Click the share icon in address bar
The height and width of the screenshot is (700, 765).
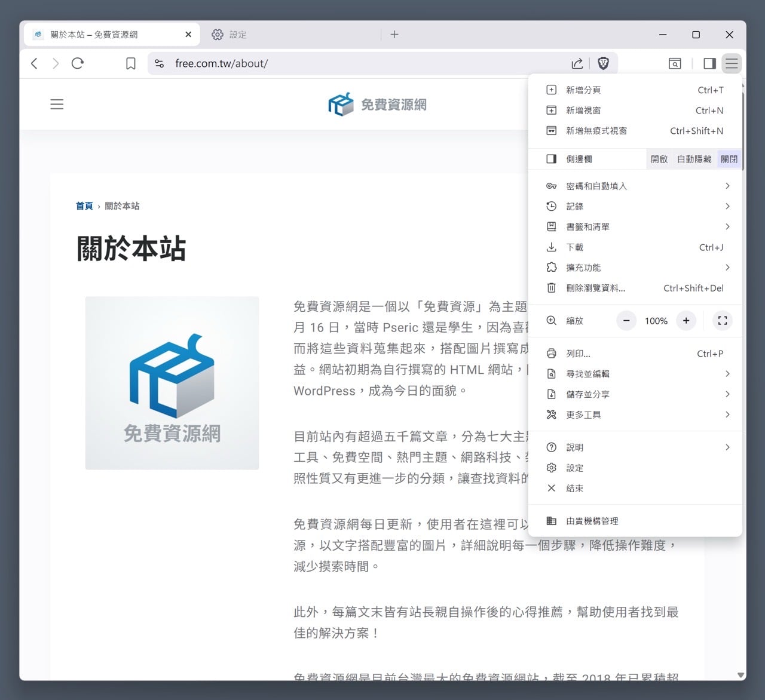click(x=577, y=63)
